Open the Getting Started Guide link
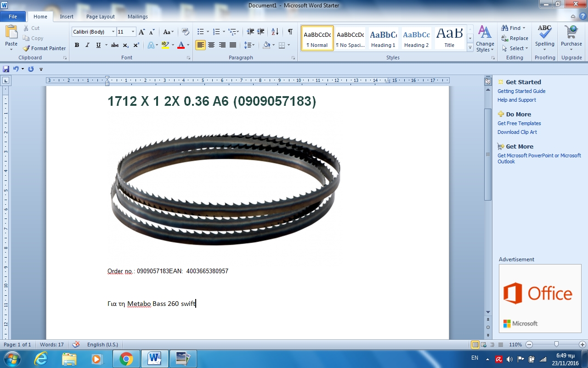The width and height of the screenshot is (588, 368). pyautogui.click(x=521, y=91)
